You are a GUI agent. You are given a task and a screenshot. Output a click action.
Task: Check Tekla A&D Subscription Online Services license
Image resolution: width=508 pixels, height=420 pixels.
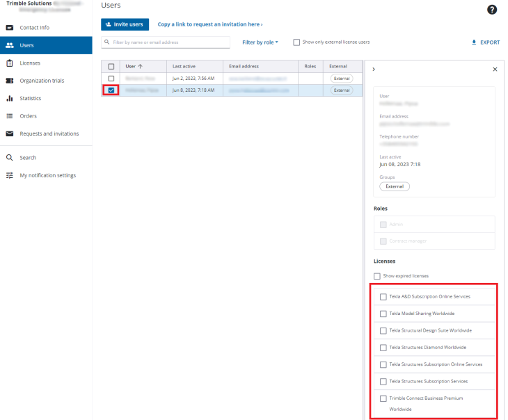pyautogui.click(x=383, y=297)
